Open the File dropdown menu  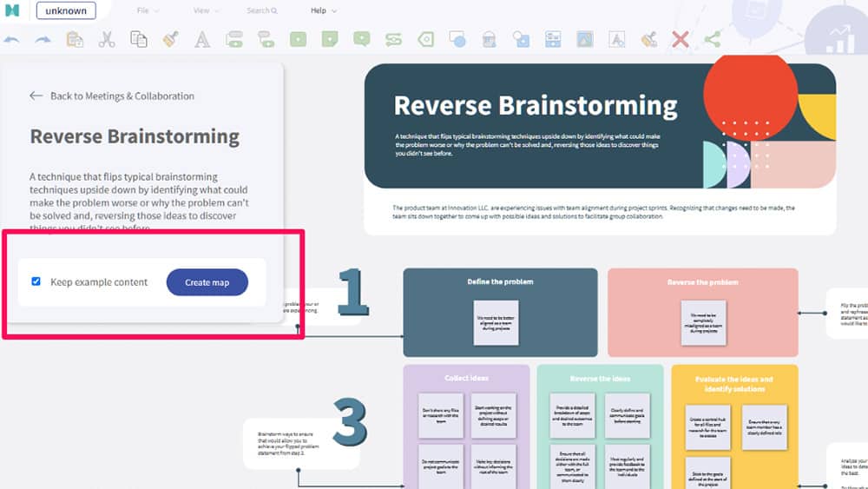pyautogui.click(x=148, y=10)
